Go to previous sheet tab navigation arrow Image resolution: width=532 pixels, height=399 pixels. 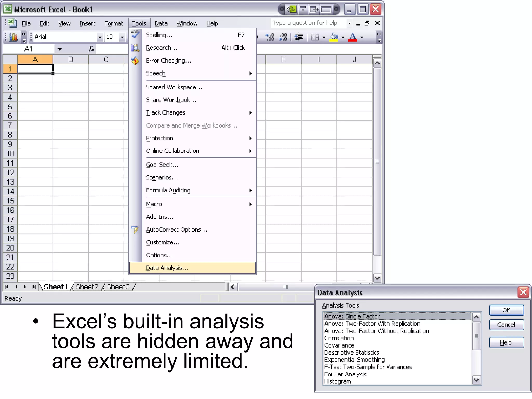point(16,287)
